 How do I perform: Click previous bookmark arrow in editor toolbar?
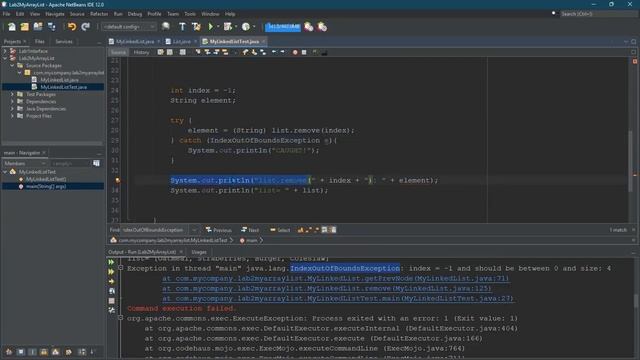(x=245, y=52)
